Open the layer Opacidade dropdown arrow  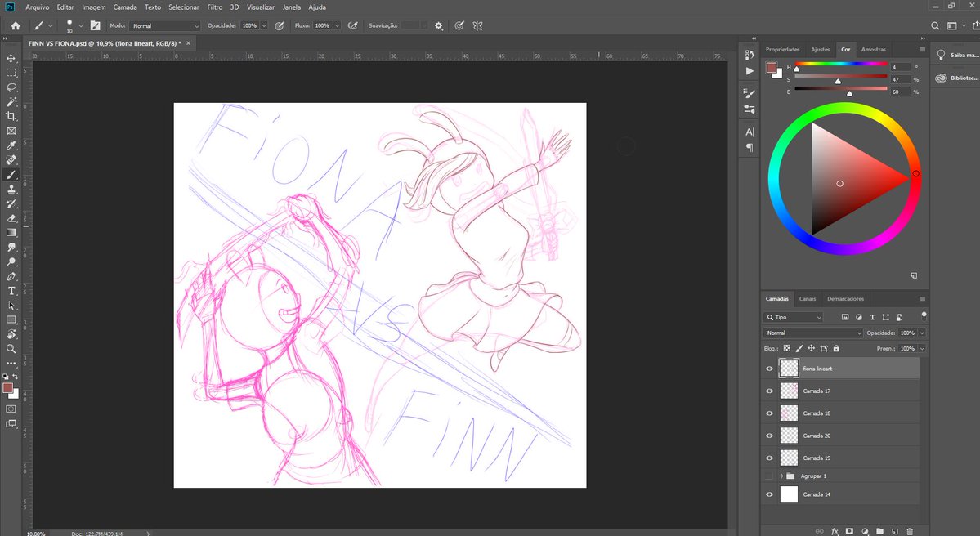[922, 333]
